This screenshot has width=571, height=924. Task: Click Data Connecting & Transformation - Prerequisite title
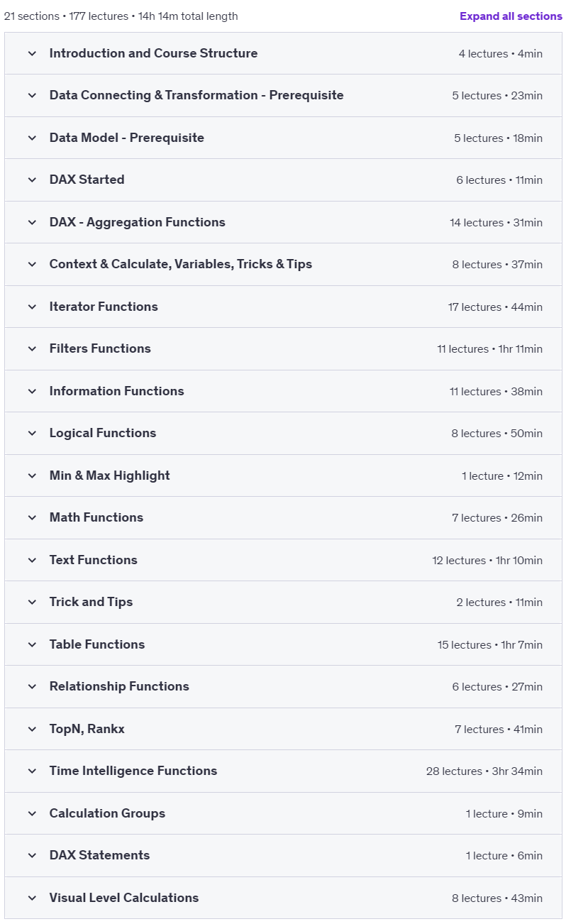pyautogui.click(x=196, y=95)
